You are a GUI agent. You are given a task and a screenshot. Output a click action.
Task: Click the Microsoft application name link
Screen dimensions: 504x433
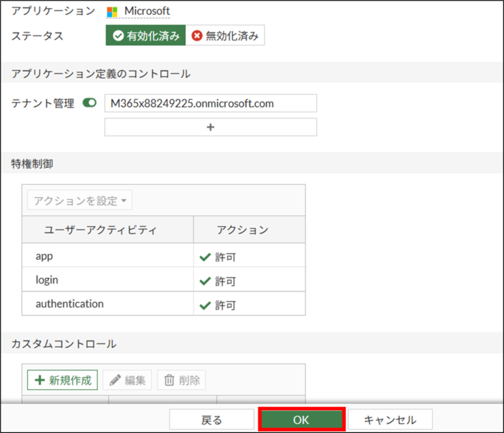point(147,11)
